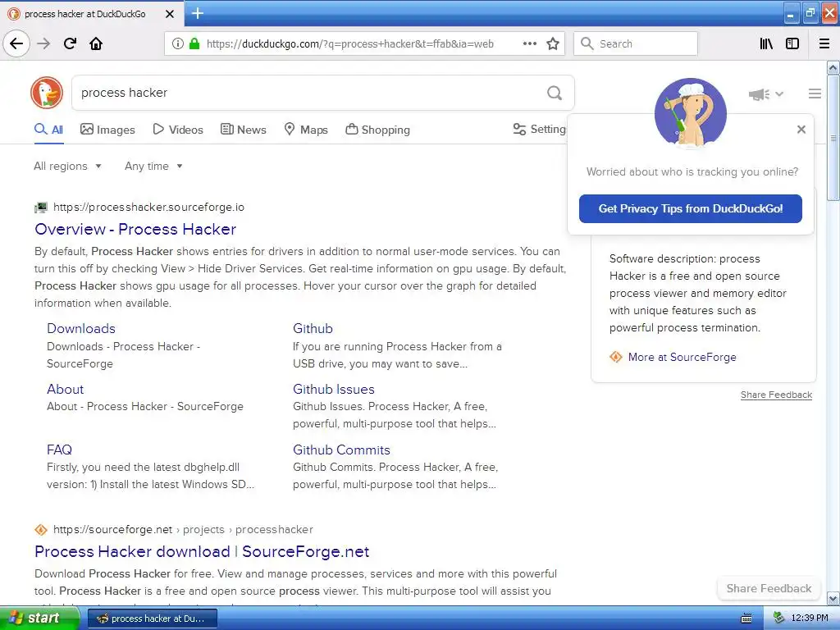Open the Github sitelink

click(x=313, y=328)
